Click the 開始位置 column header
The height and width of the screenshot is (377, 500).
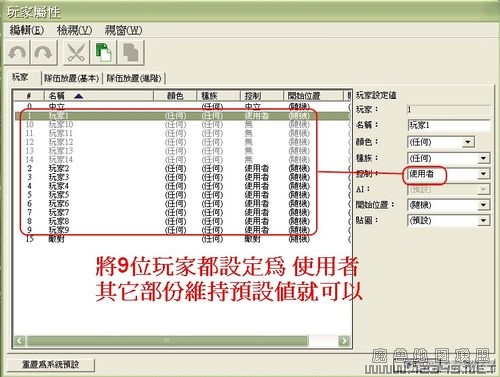(313, 96)
